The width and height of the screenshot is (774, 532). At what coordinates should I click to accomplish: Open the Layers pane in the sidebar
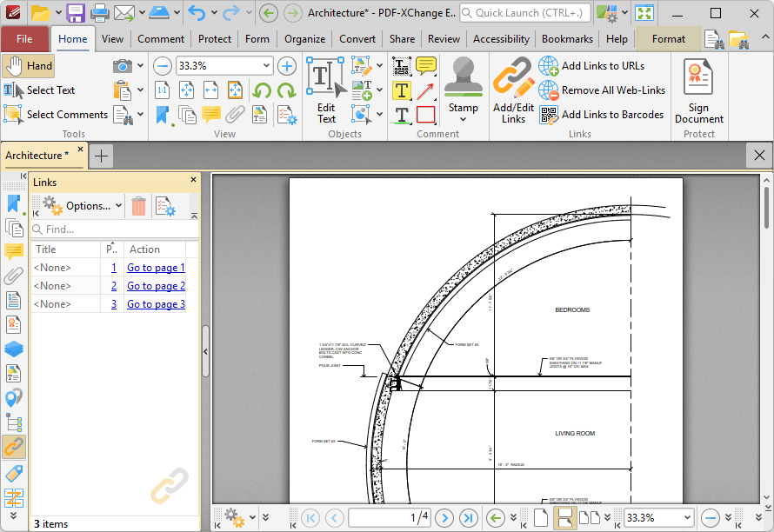(14, 349)
